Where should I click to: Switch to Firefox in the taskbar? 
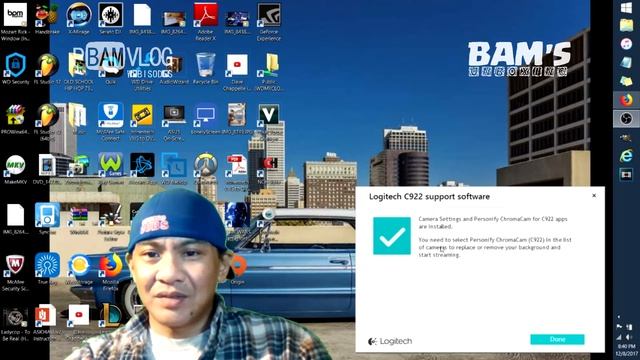click(626, 100)
